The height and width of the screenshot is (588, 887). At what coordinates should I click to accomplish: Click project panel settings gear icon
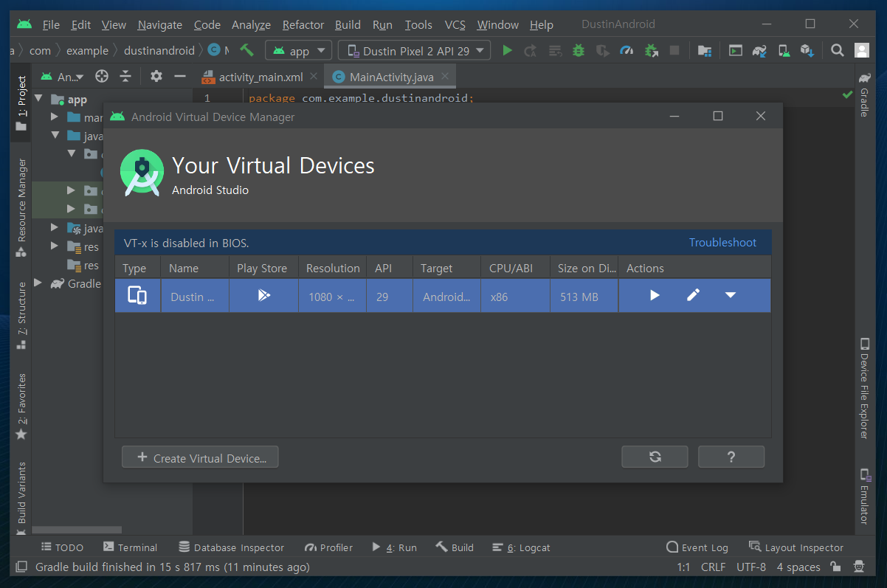(x=156, y=76)
